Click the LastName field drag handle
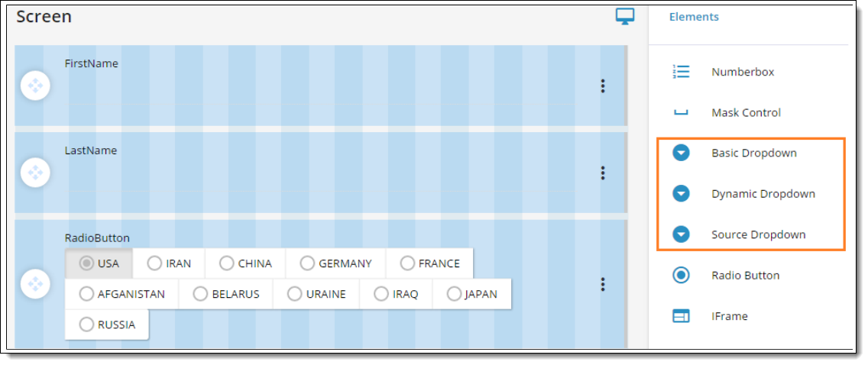Image resolution: width=868 pixels, height=365 pixels. 35,173
